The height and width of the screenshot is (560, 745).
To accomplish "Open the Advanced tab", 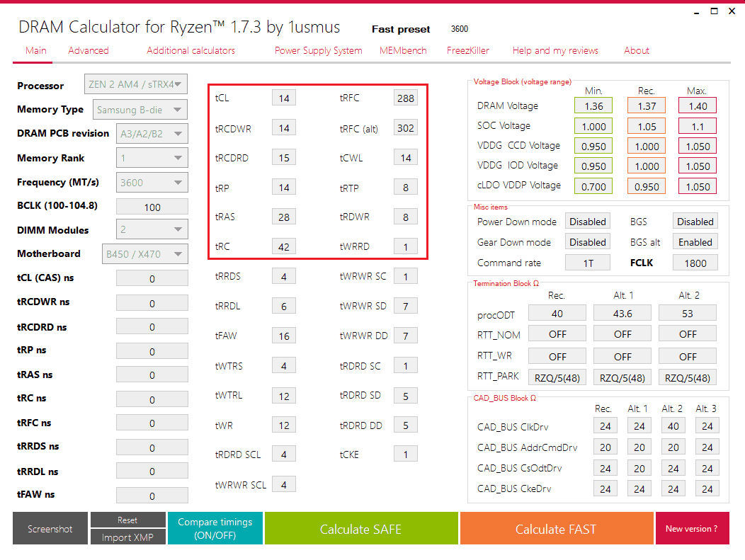I will [x=88, y=50].
